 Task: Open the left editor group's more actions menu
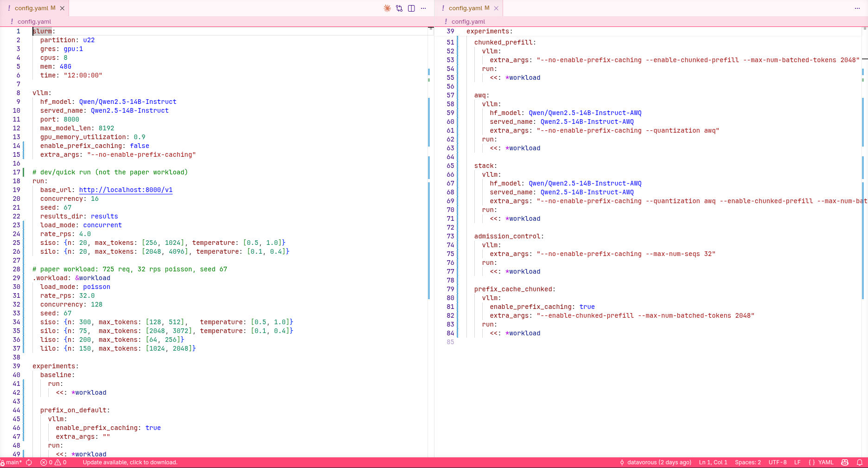point(423,8)
